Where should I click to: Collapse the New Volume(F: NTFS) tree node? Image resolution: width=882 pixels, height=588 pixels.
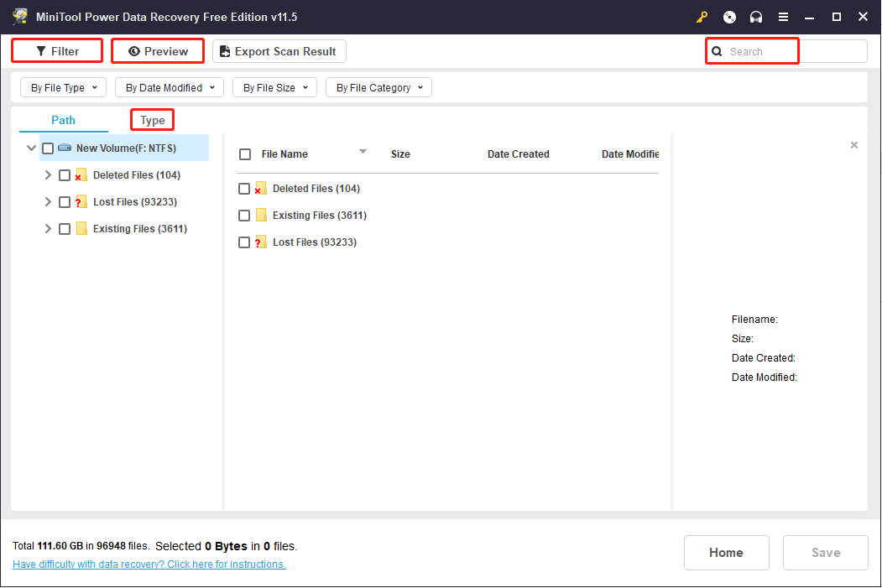pos(32,148)
